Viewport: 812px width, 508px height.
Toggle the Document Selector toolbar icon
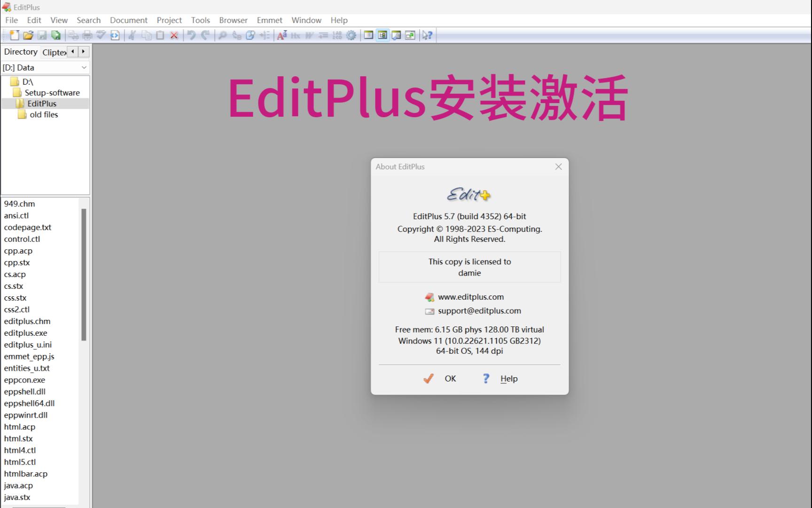pos(369,35)
